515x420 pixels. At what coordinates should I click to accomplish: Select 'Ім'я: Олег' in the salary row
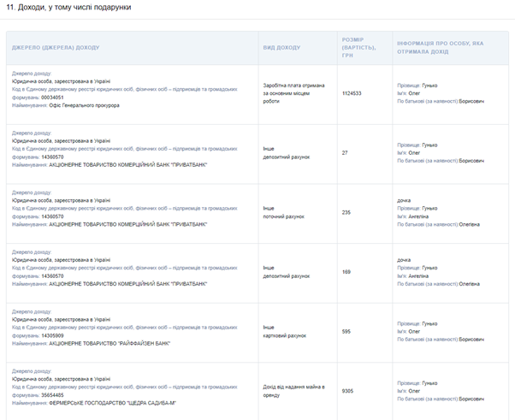pos(409,93)
